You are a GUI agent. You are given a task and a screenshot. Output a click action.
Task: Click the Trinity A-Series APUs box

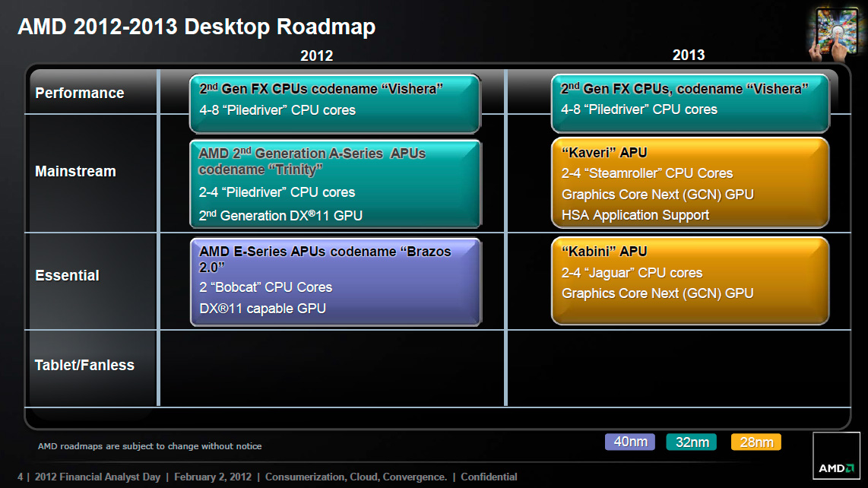pos(335,184)
